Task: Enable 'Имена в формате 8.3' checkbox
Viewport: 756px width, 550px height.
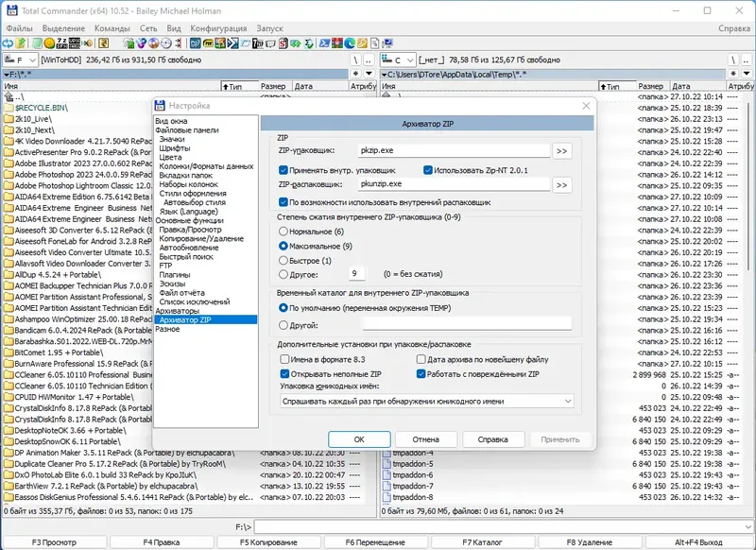Action: tap(284, 359)
